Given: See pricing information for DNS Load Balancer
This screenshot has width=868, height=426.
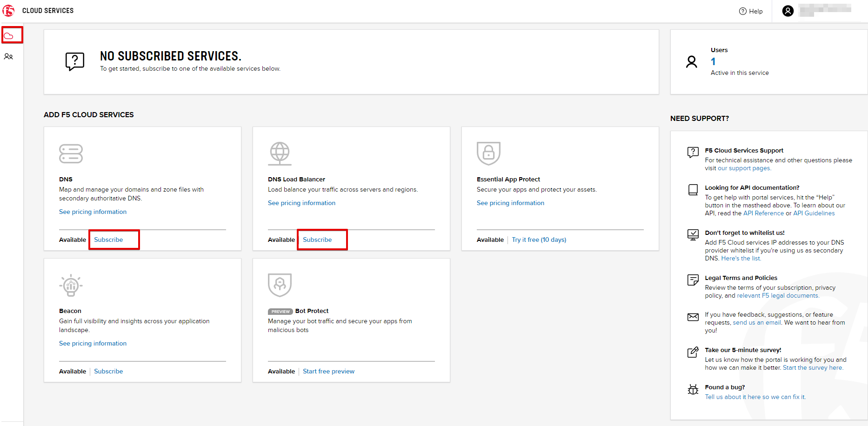Looking at the screenshot, I should (301, 203).
